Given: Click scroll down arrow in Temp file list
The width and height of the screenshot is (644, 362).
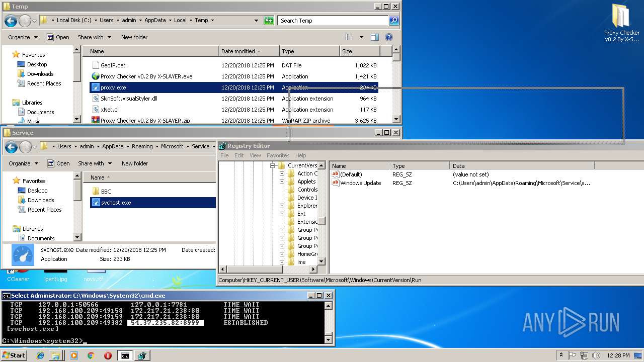Looking at the screenshot, I should 396,119.
